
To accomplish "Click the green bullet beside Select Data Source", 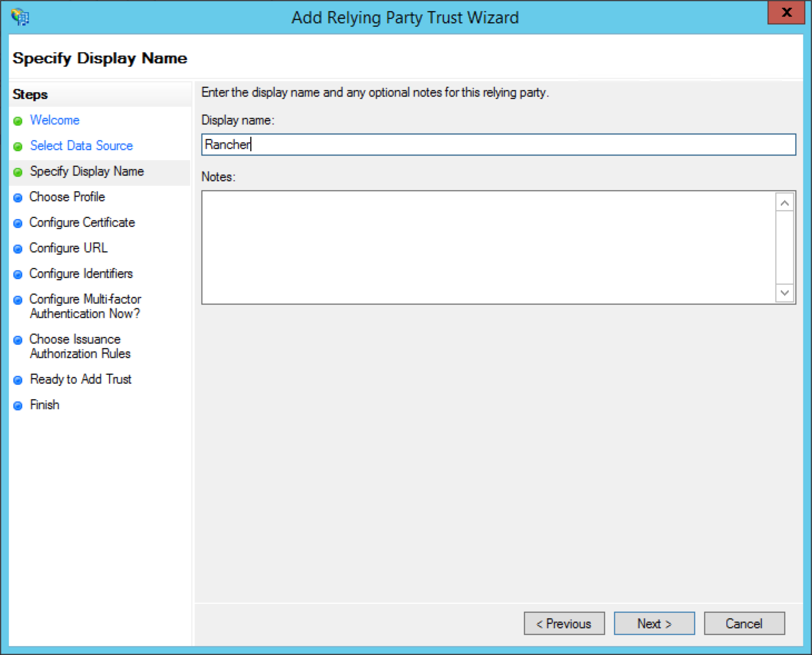I will tap(18, 146).
